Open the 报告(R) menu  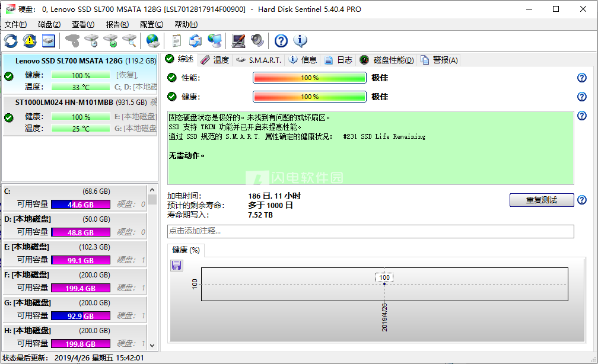(117, 24)
